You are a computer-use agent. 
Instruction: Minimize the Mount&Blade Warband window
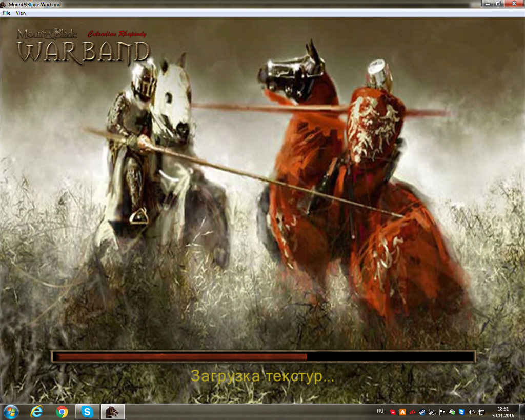[x=486, y=4]
